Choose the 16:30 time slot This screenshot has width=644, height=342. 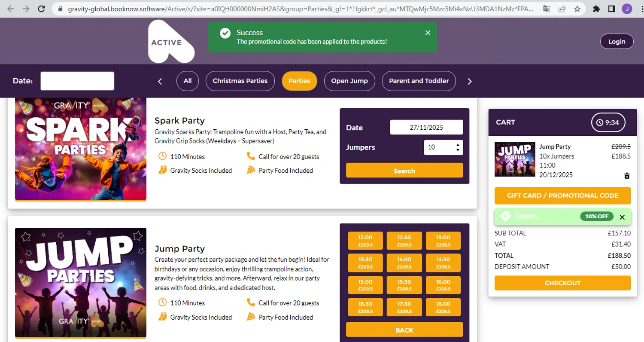coord(365,307)
